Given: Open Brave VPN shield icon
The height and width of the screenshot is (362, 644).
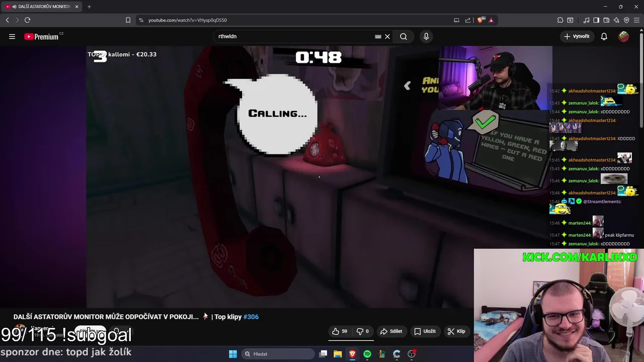Looking at the screenshot, I should 626,20.
